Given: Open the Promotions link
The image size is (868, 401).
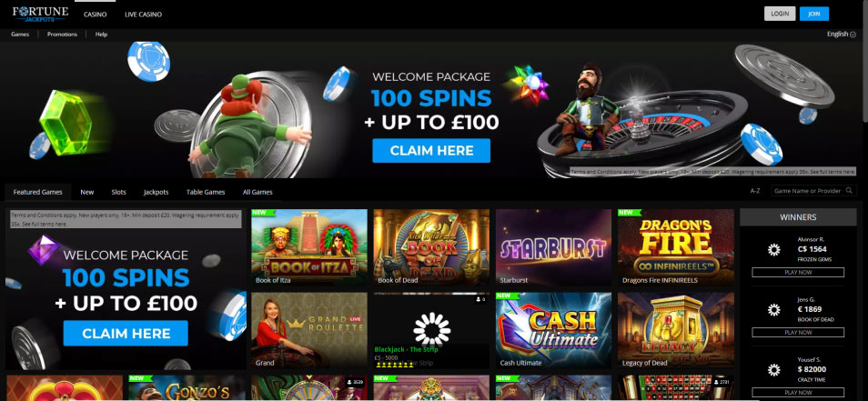Looking at the screenshot, I should [x=62, y=35].
